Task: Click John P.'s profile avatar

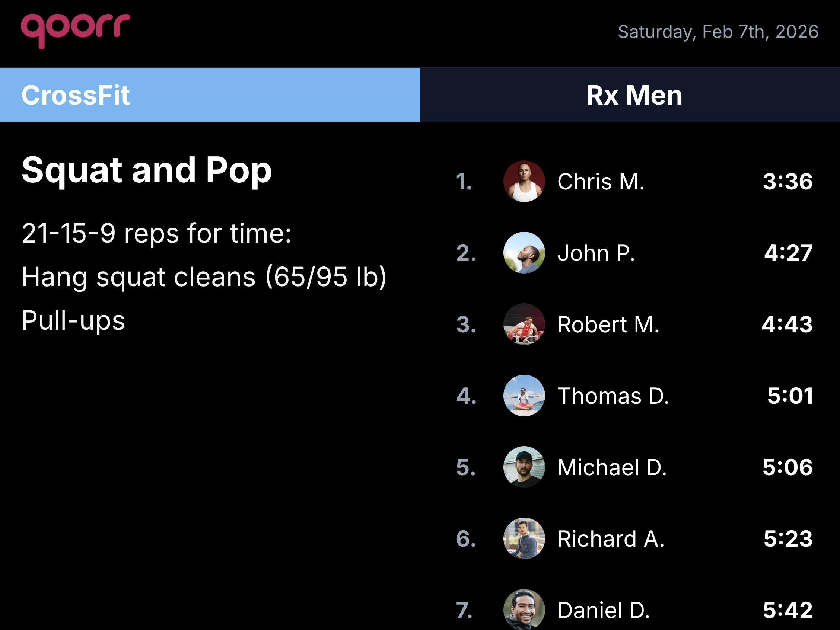Action: 524,253
